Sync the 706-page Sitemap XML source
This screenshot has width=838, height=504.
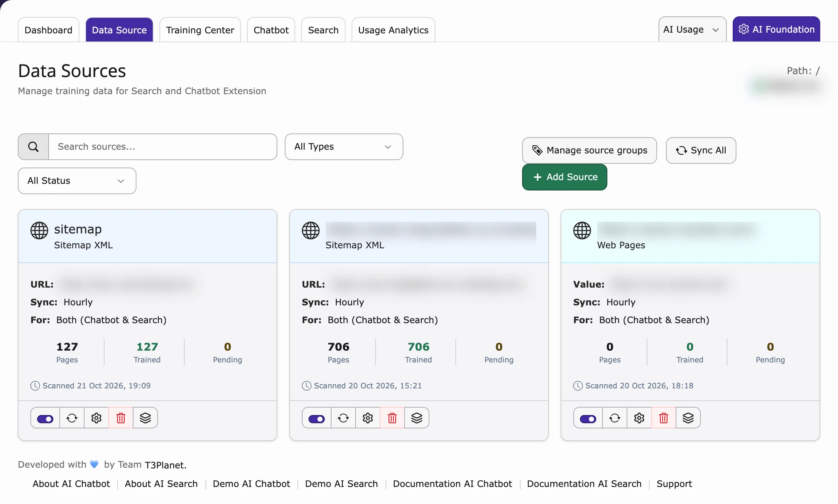tap(343, 418)
